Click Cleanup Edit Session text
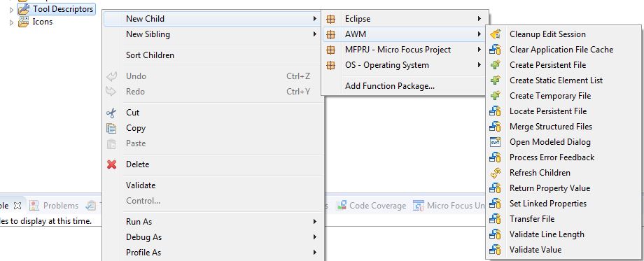 [547, 34]
